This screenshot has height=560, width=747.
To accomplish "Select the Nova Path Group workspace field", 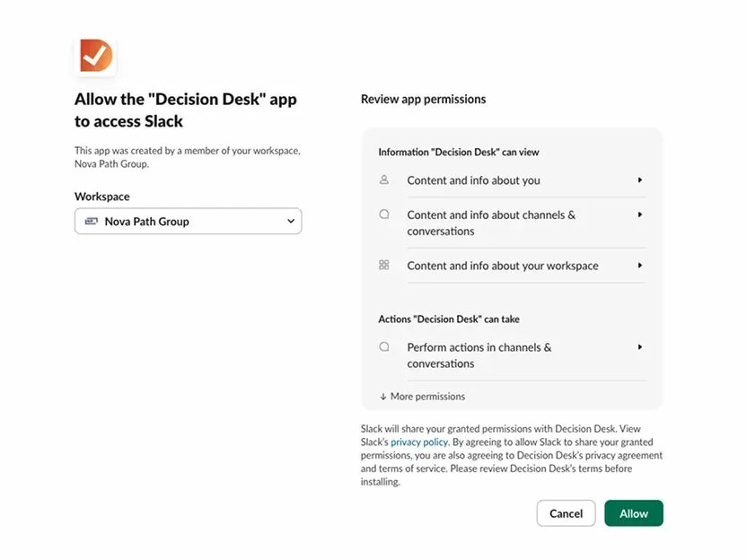I will [x=188, y=221].
